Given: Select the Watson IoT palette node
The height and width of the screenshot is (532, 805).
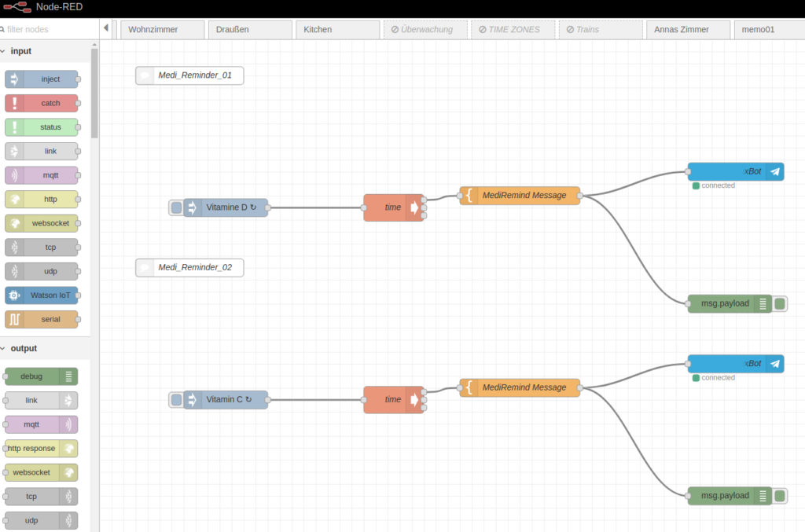Looking at the screenshot, I should click(x=42, y=295).
